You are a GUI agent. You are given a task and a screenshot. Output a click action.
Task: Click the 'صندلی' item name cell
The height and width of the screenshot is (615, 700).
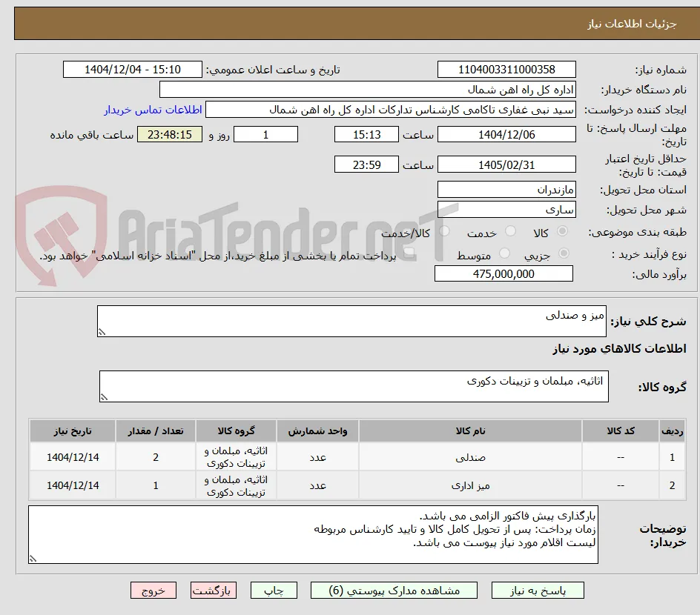pyautogui.click(x=471, y=457)
